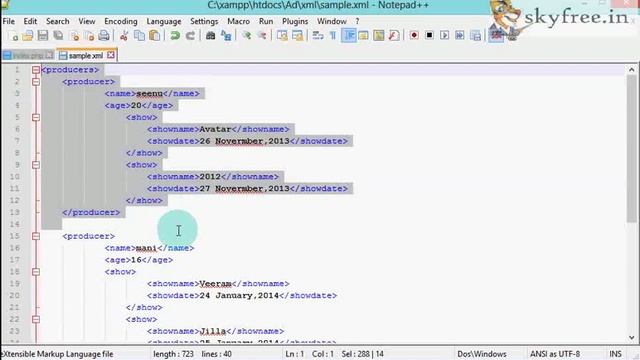Open Find with binoculars icon
The height and width of the screenshot is (360, 640).
[210, 36]
